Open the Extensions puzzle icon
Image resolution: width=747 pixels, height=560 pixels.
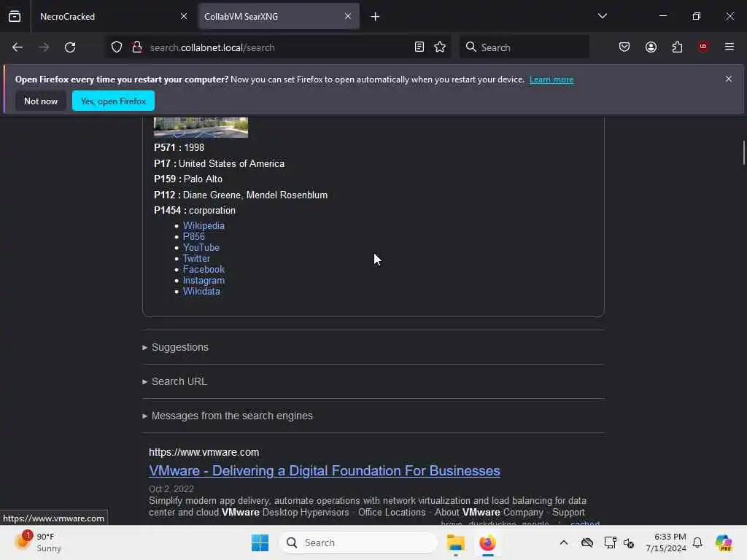pyautogui.click(x=677, y=47)
